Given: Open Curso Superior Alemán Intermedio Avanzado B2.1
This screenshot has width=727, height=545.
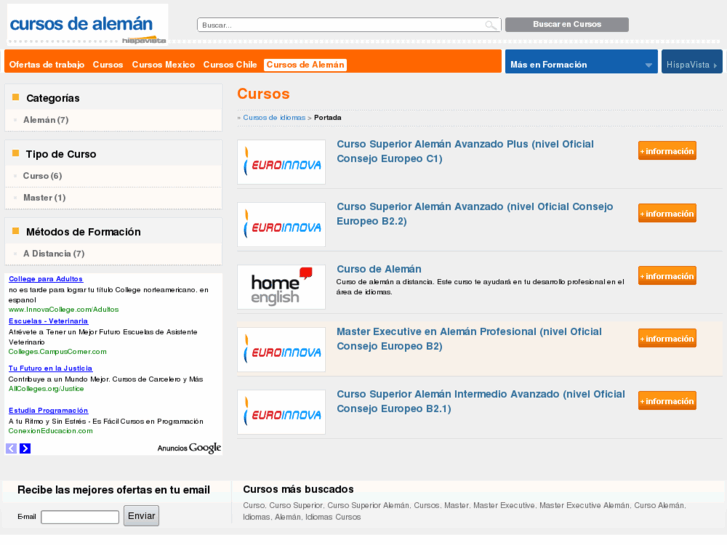Looking at the screenshot, I should [x=481, y=401].
